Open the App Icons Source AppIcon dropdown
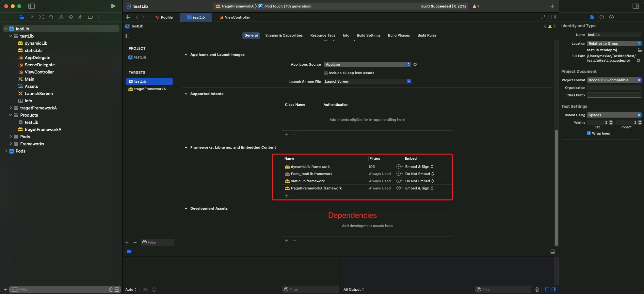The height and width of the screenshot is (294, 644). coord(367,64)
